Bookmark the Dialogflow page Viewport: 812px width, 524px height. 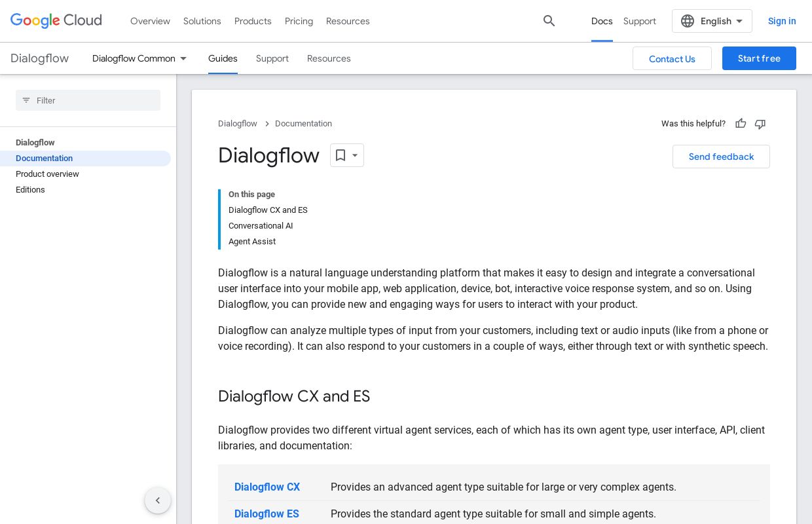tap(347, 155)
